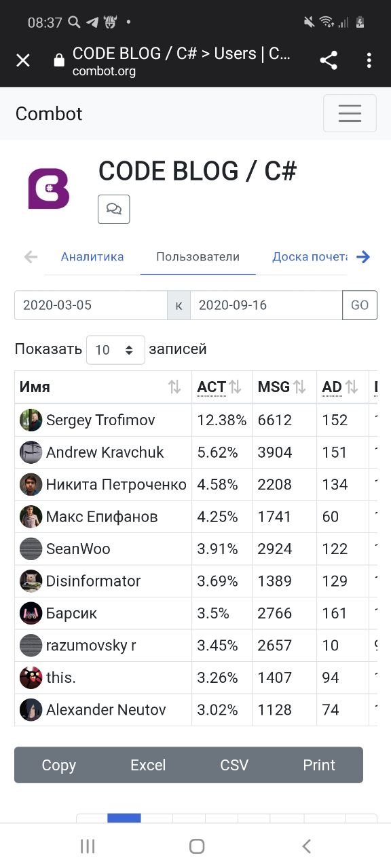Sort table by AD column
Screen dimensions: 391x868
tap(343, 387)
